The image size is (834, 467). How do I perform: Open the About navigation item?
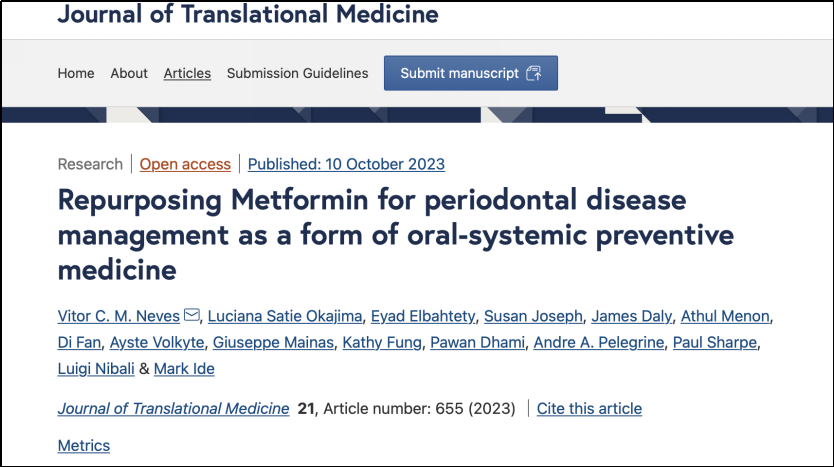[129, 73]
